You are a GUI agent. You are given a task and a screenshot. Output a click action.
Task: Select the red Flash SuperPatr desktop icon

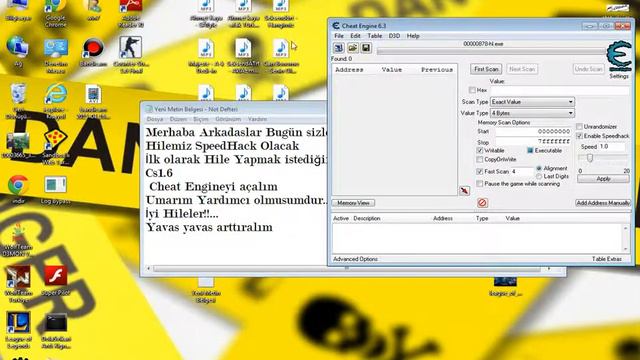[x=56, y=277]
